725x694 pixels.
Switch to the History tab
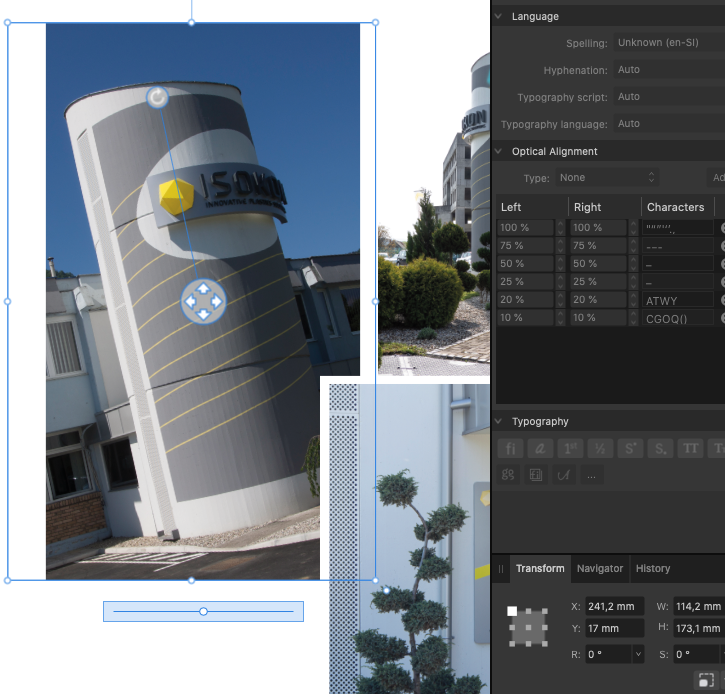click(653, 568)
